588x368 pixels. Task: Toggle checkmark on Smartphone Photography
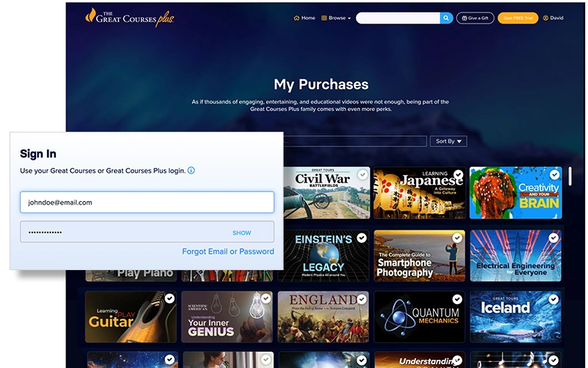point(457,238)
